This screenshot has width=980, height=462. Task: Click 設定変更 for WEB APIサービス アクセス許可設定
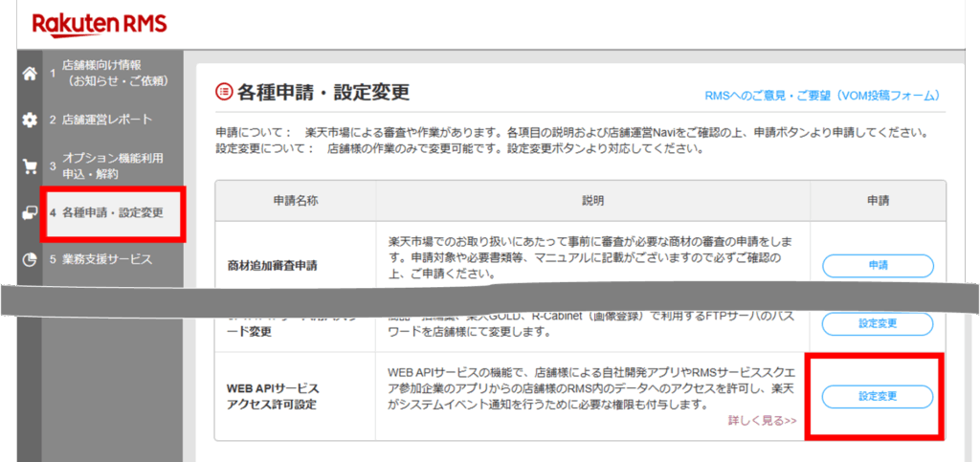[x=878, y=396]
